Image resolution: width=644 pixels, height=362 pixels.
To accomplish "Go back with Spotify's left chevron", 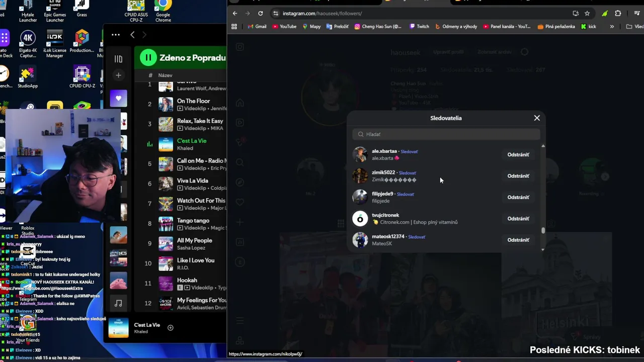I will tap(132, 35).
